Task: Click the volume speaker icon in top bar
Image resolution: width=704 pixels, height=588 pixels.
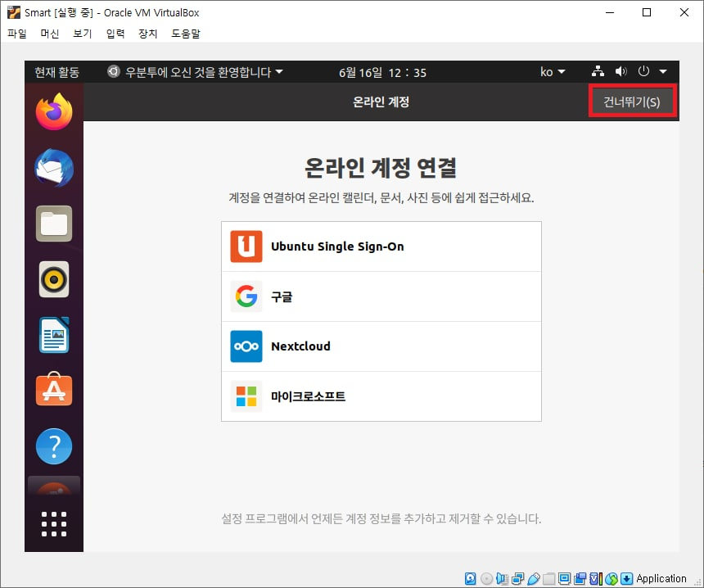Action: point(621,71)
